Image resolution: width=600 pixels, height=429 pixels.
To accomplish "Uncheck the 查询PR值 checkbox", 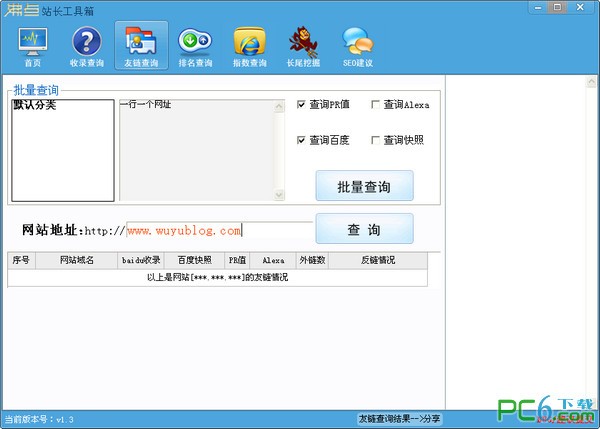I will pos(301,104).
